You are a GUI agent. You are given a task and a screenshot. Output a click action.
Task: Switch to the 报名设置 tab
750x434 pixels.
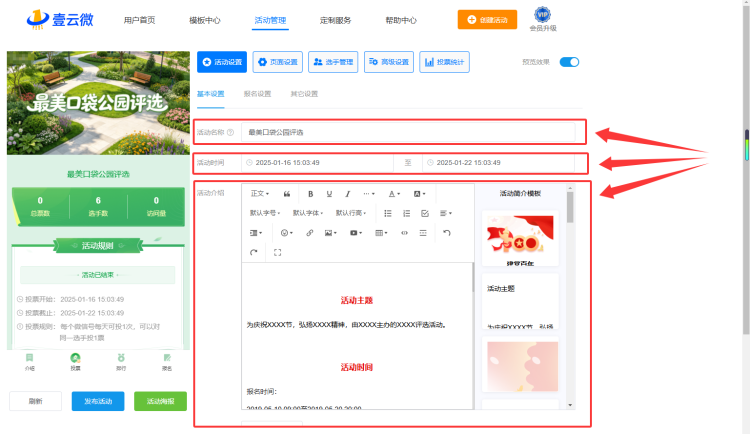[257, 94]
